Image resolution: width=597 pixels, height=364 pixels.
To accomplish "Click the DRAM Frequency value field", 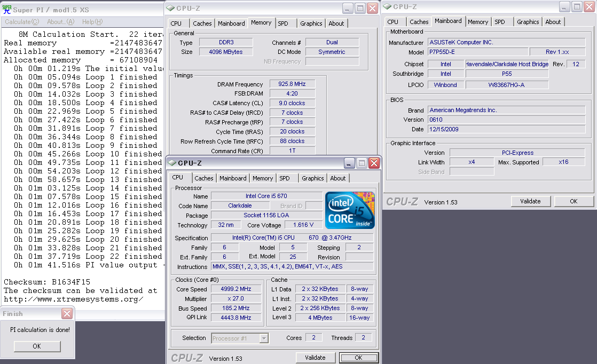I will click(x=292, y=84).
